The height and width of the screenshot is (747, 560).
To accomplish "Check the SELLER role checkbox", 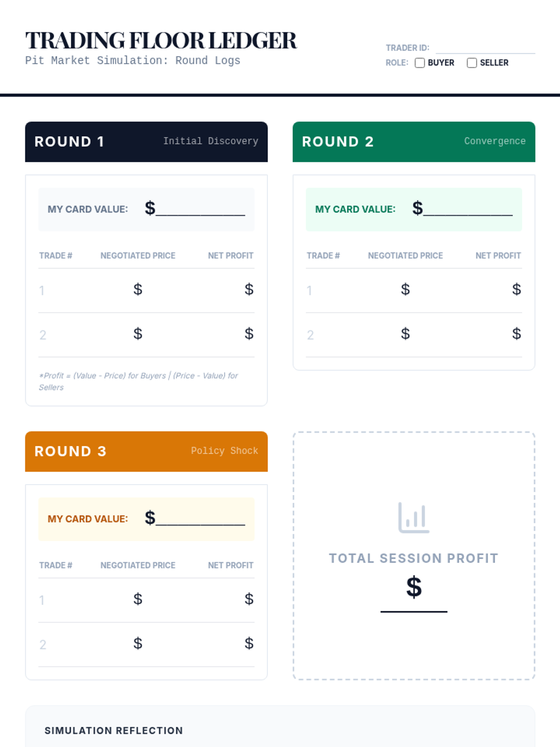I will click(472, 63).
